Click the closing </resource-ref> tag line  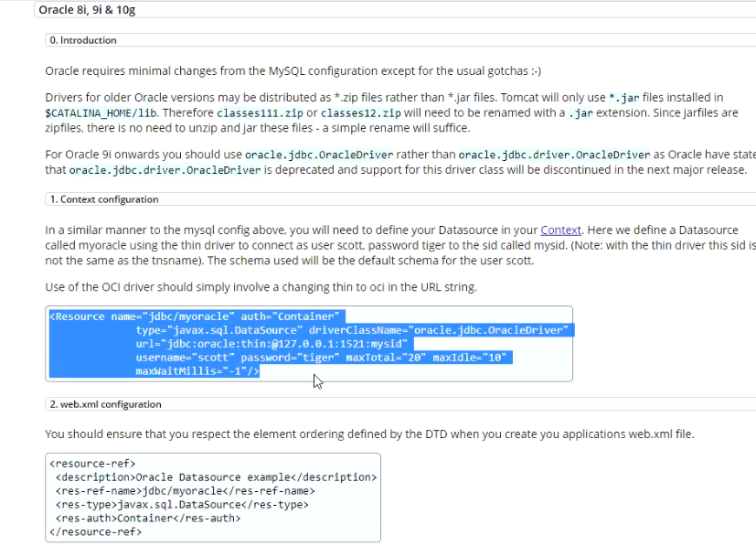(x=95, y=532)
